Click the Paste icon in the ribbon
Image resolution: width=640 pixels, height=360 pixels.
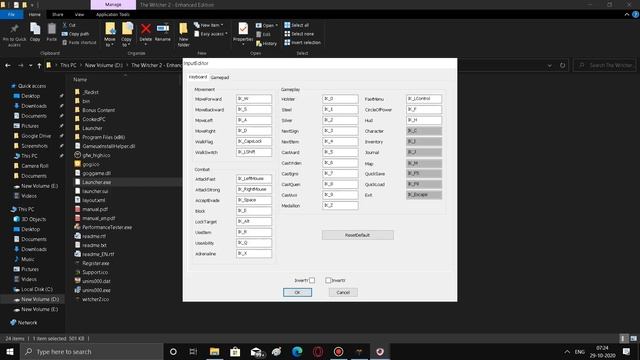52,29
